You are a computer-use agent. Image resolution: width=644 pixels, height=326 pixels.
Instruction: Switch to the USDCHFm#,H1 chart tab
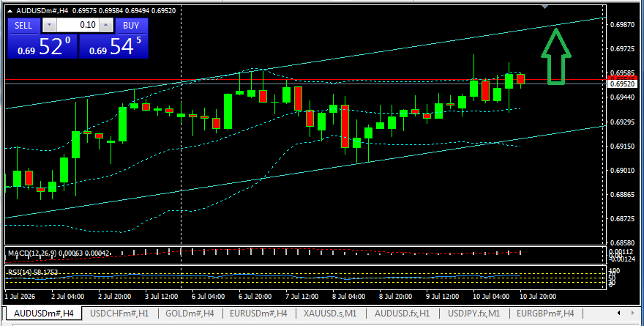click(x=119, y=314)
